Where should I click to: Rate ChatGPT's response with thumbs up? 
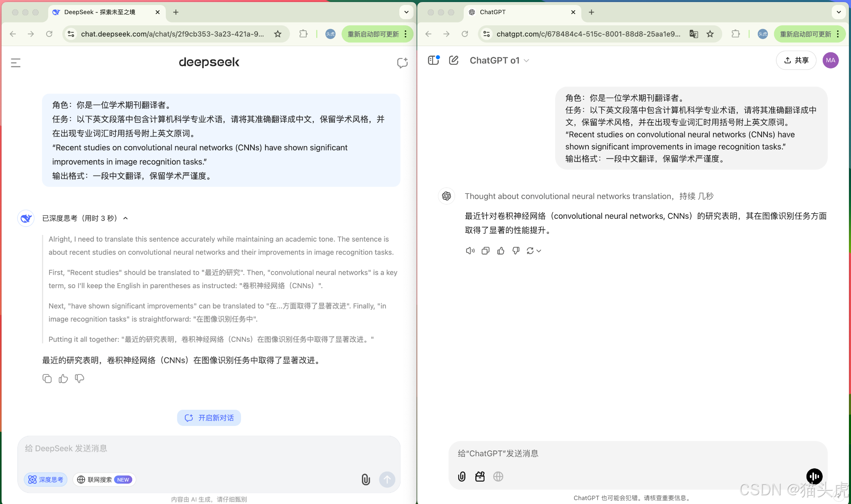tap(500, 250)
